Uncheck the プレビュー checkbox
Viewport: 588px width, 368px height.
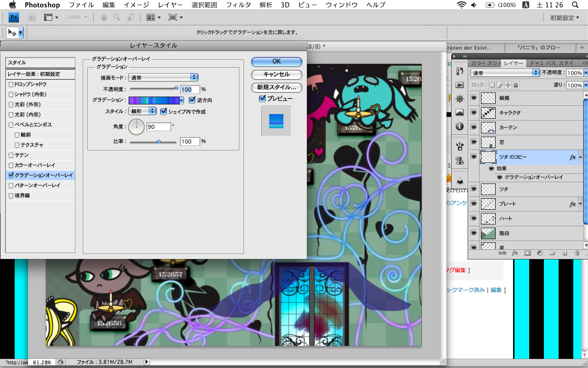click(262, 98)
